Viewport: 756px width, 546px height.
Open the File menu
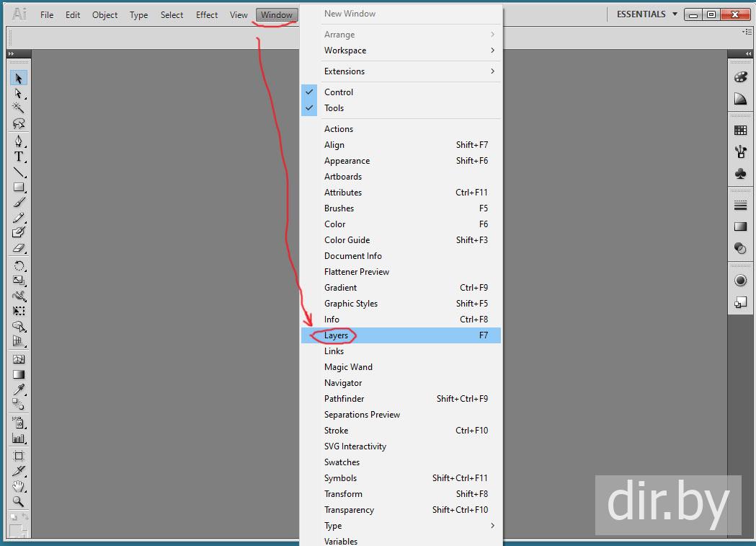(47, 15)
